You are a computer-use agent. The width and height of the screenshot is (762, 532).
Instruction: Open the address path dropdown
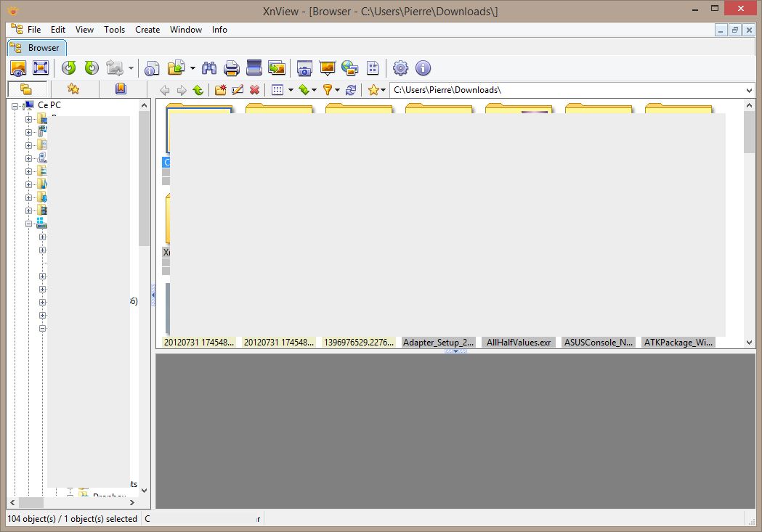point(749,90)
